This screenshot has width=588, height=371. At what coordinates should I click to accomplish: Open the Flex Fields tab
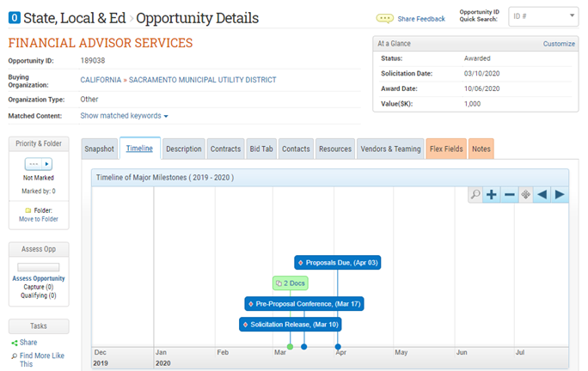click(446, 149)
